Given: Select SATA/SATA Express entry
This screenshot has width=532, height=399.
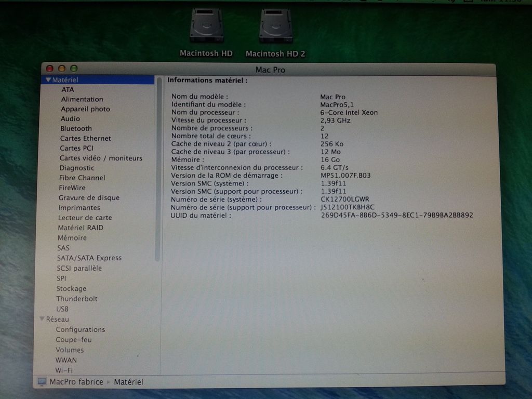Looking at the screenshot, I should click(89, 258).
